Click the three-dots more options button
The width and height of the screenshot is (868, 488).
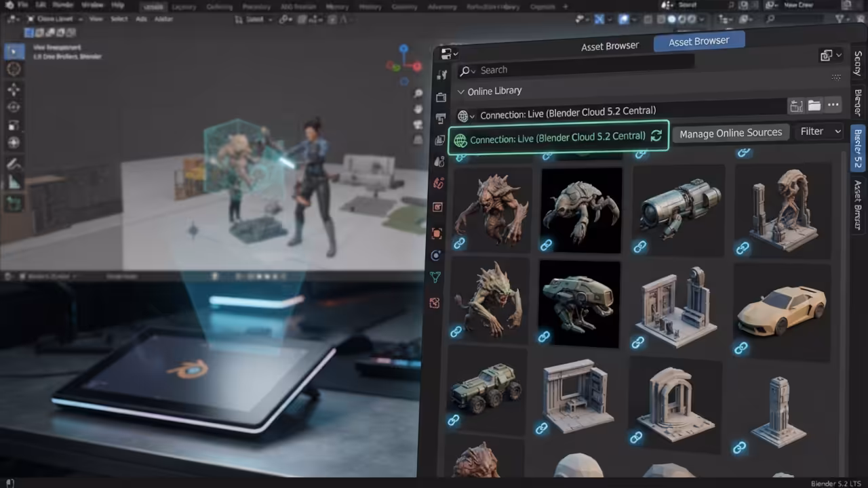click(x=833, y=104)
